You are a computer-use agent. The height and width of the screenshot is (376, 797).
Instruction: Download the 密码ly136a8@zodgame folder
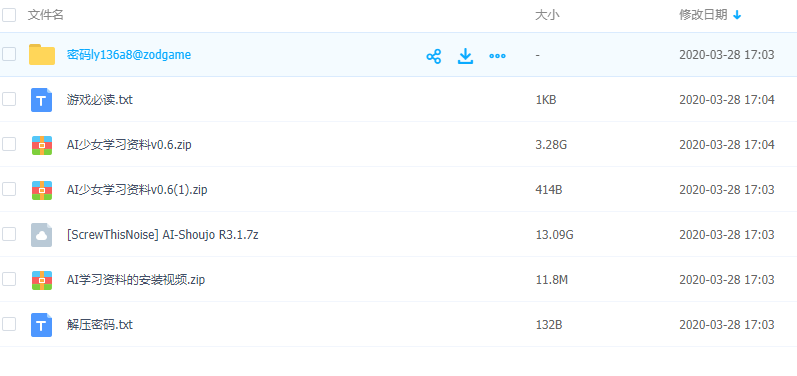[x=465, y=56]
